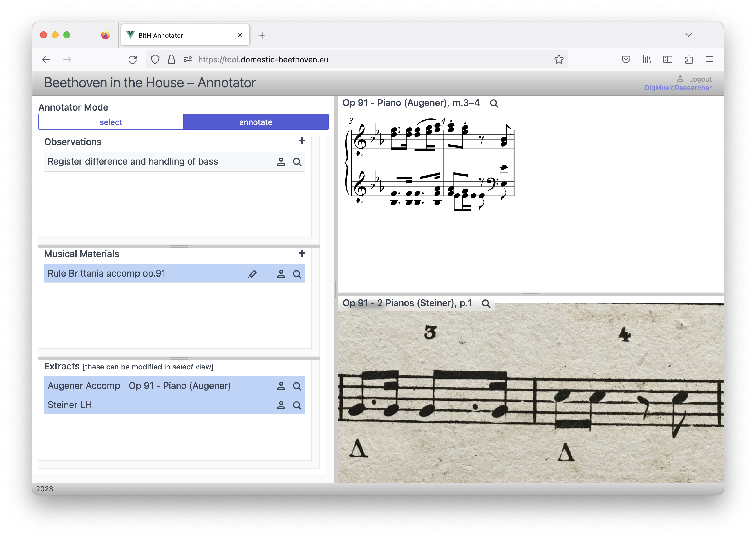Screen dimensions: 756x538
Task: Select the Augener Accomp extract row
Action: pyautogui.click(x=175, y=386)
